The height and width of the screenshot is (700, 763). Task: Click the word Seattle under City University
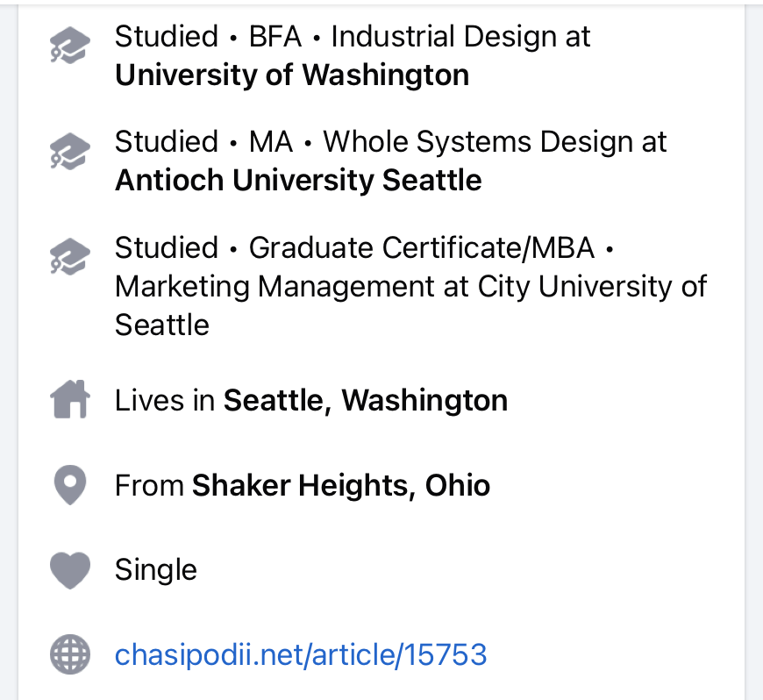point(162,325)
